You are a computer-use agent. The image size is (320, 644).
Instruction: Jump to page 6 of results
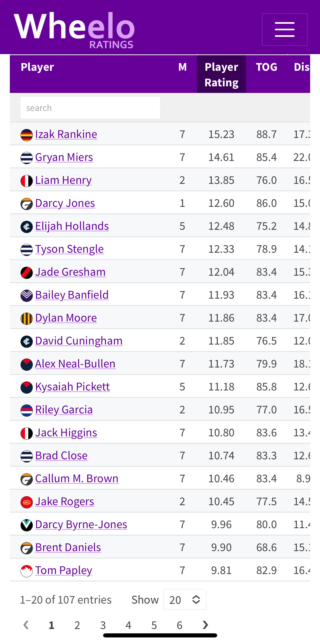pyautogui.click(x=180, y=625)
